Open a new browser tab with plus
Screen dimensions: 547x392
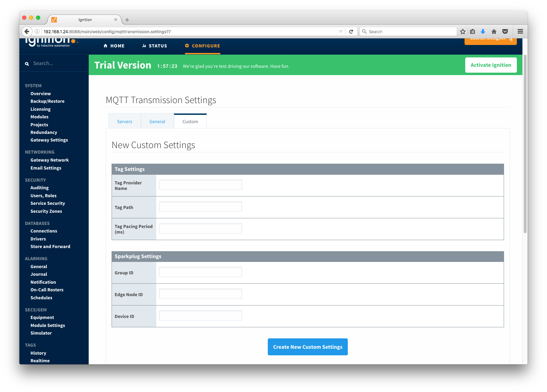pos(127,20)
